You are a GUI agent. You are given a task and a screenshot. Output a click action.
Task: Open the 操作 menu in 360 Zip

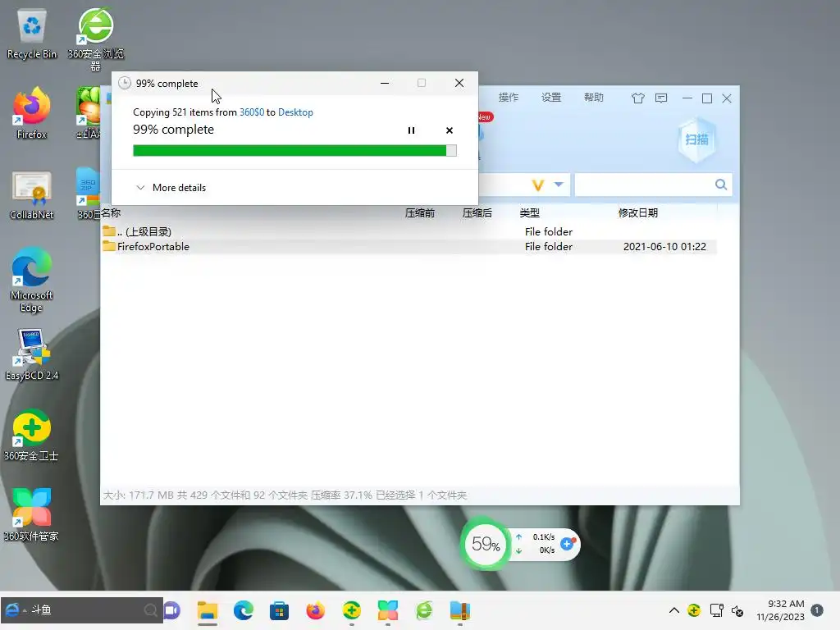point(509,98)
